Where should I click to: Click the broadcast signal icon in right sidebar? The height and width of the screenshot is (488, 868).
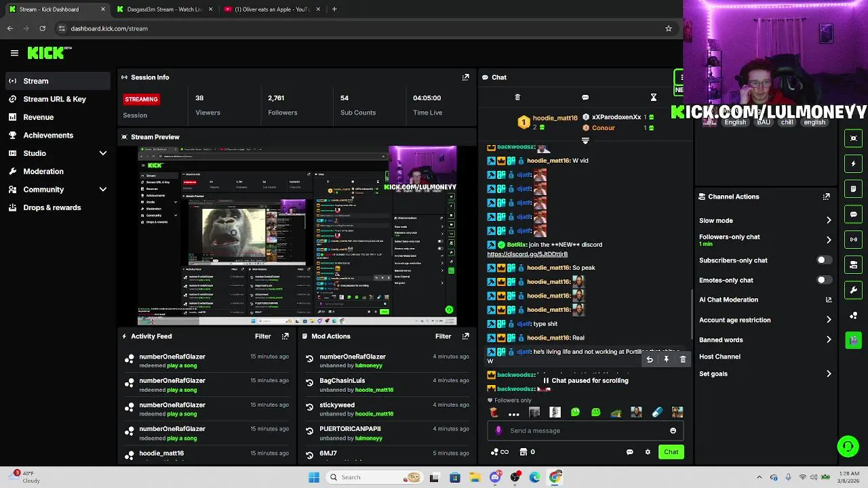tap(854, 239)
